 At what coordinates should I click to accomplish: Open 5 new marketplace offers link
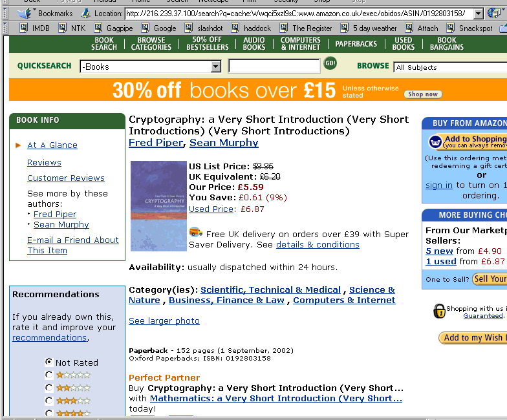[439, 251]
